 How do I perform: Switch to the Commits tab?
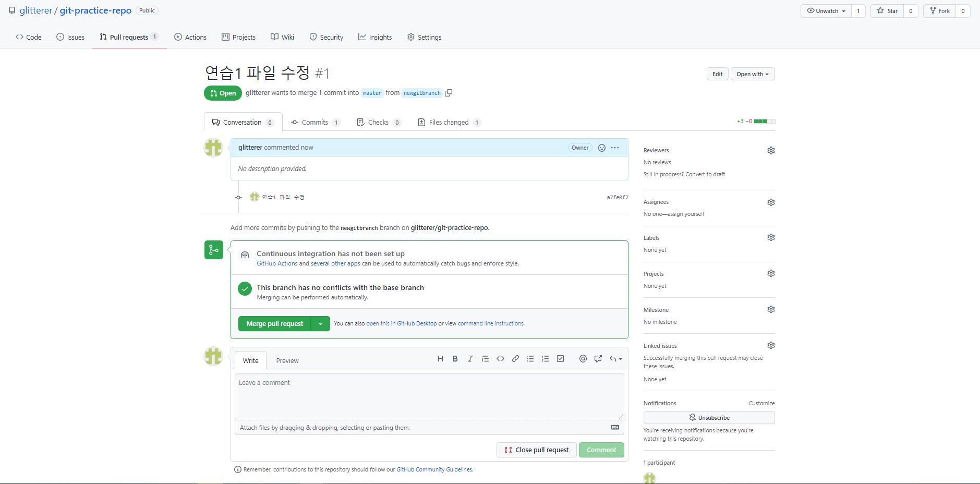(316, 123)
